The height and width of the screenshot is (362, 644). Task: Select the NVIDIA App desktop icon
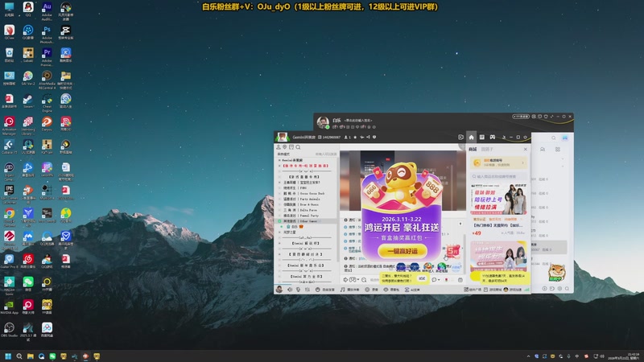(x=9, y=306)
